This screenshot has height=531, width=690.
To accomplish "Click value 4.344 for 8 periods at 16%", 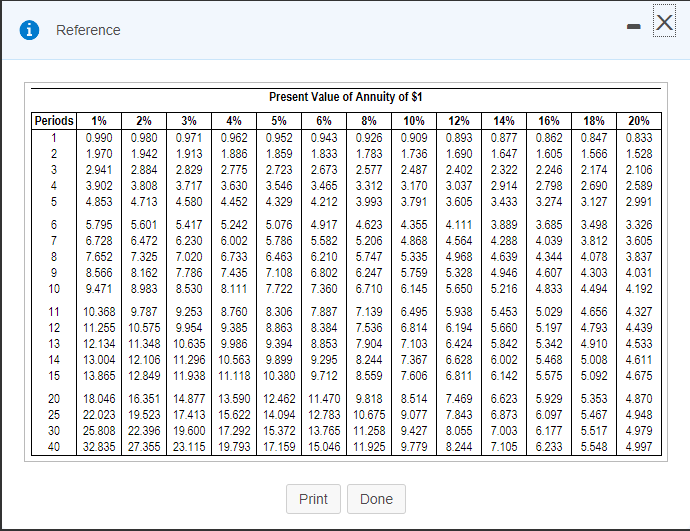I will [549, 256].
